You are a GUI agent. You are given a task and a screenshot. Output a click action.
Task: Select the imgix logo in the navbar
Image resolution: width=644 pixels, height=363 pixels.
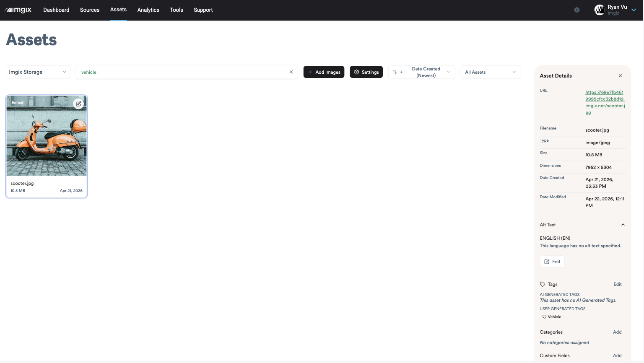point(18,10)
